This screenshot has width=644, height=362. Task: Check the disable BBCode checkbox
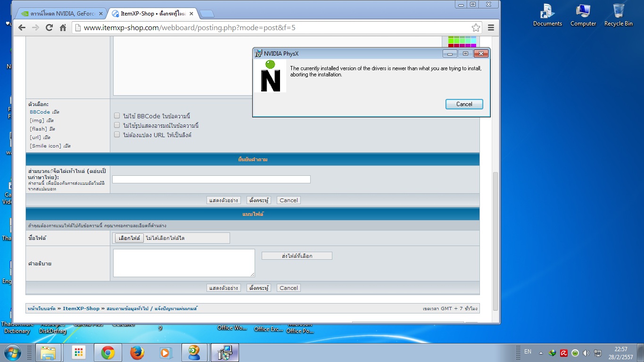tap(117, 116)
